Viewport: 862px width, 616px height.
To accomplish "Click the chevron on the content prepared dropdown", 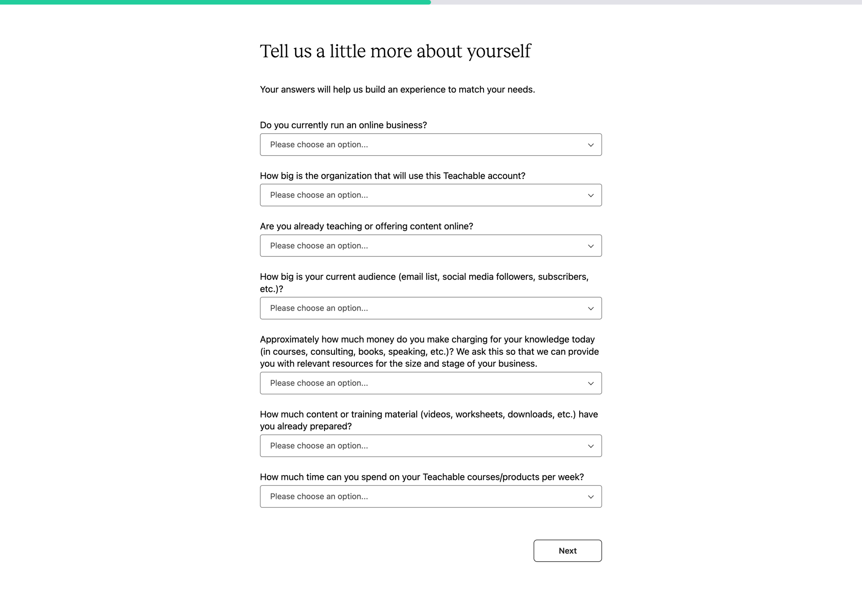I will [590, 445].
